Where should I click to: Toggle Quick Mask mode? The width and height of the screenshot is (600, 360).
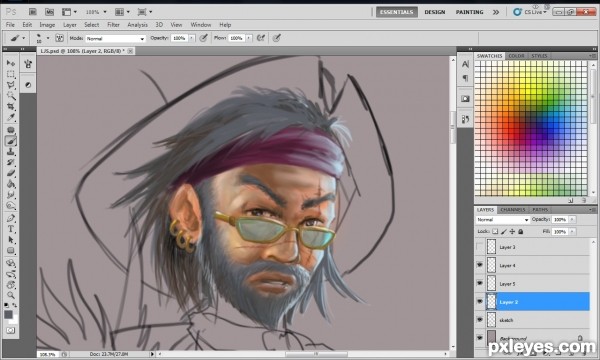click(10, 330)
